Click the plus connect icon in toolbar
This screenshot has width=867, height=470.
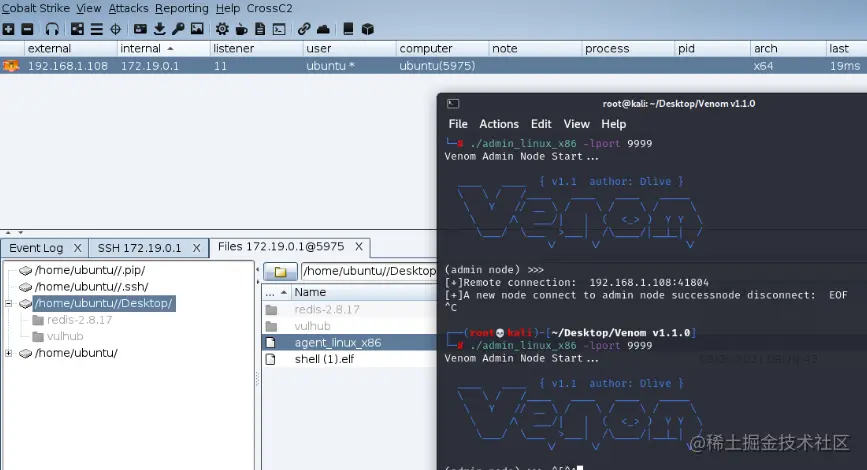coord(8,29)
